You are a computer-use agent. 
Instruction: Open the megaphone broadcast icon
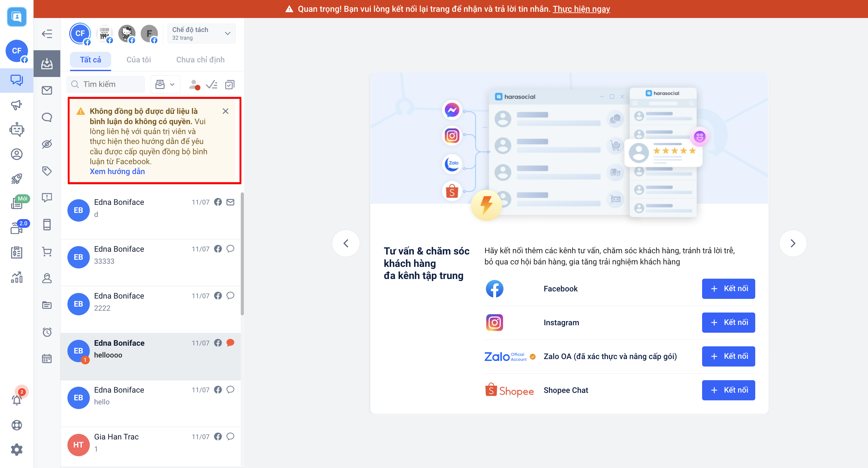coord(16,105)
